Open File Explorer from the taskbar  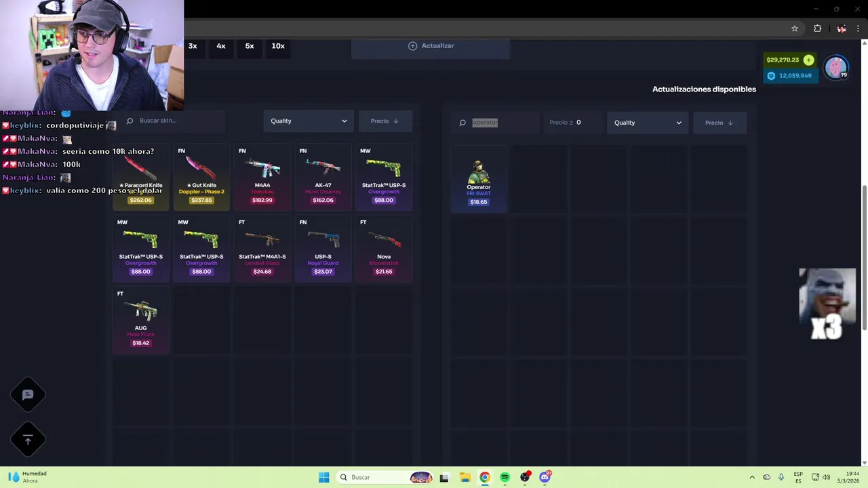coord(465,477)
